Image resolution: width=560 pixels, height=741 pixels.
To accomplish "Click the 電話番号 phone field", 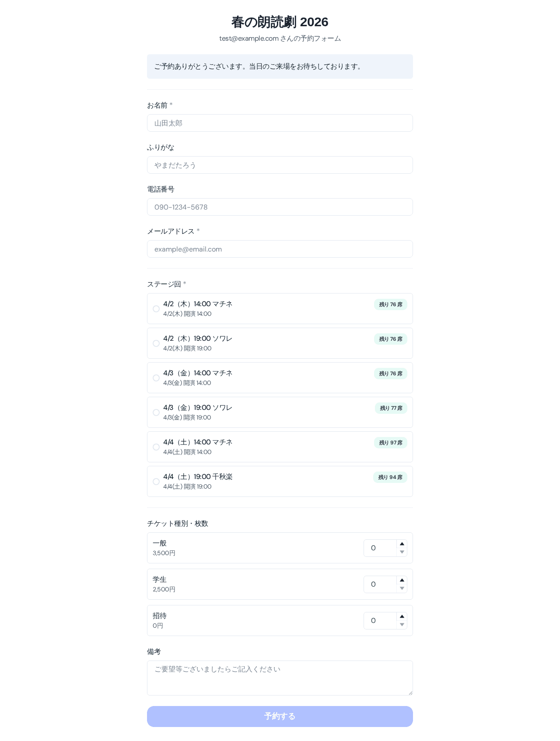I will (x=280, y=207).
